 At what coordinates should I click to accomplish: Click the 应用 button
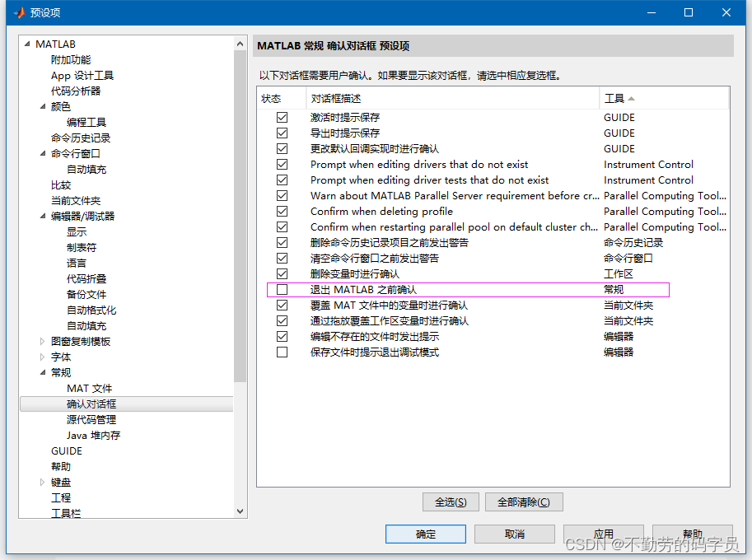click(603, 534)
